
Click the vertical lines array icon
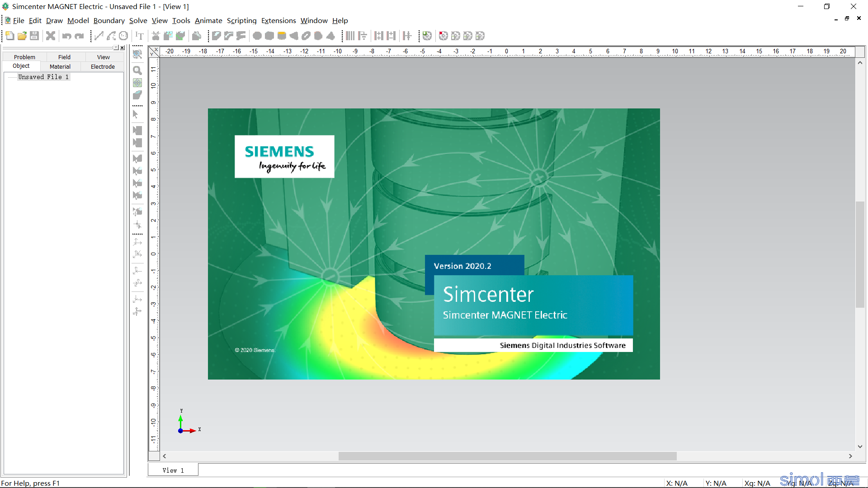tap(350, 36)
